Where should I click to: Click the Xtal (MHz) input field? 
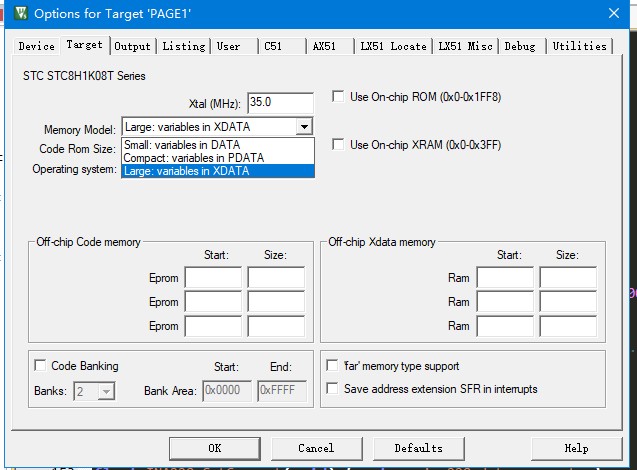280,102
